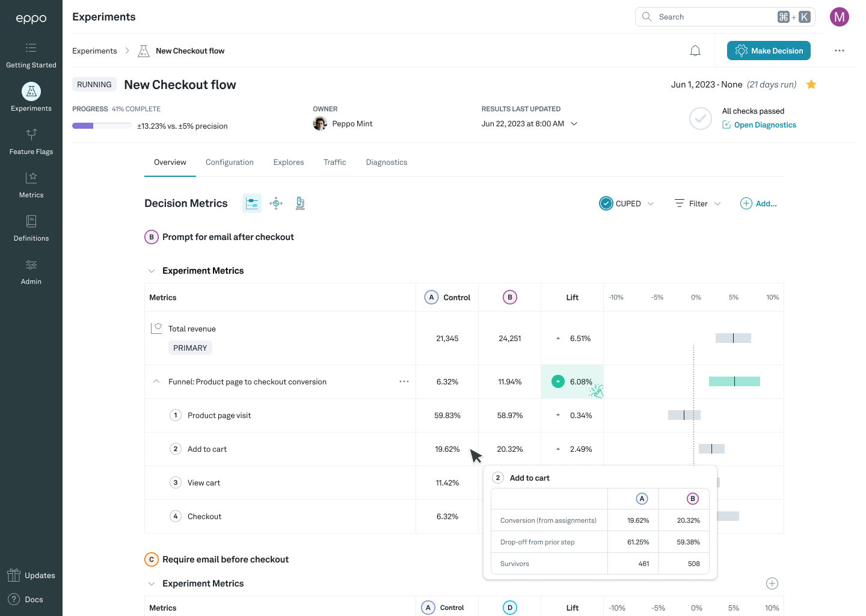Collapse the funnel conversion row
Viewport: 866px width, 616px height.
pos(156,381)
